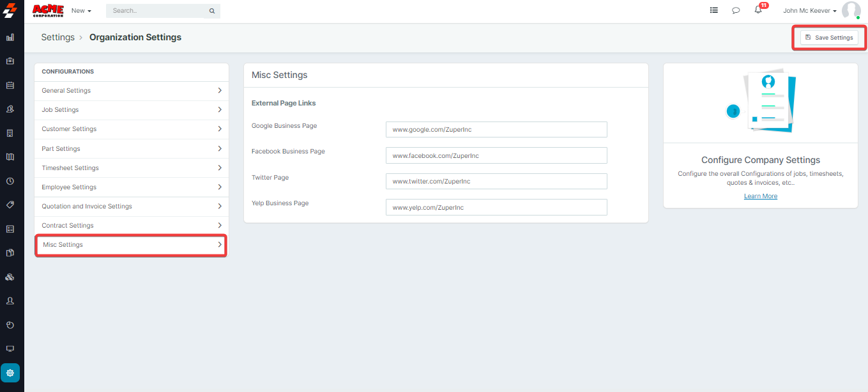The image size is (868, 392).
Task: Go to Timesheet Settings section
Action: tap(131, 168)
